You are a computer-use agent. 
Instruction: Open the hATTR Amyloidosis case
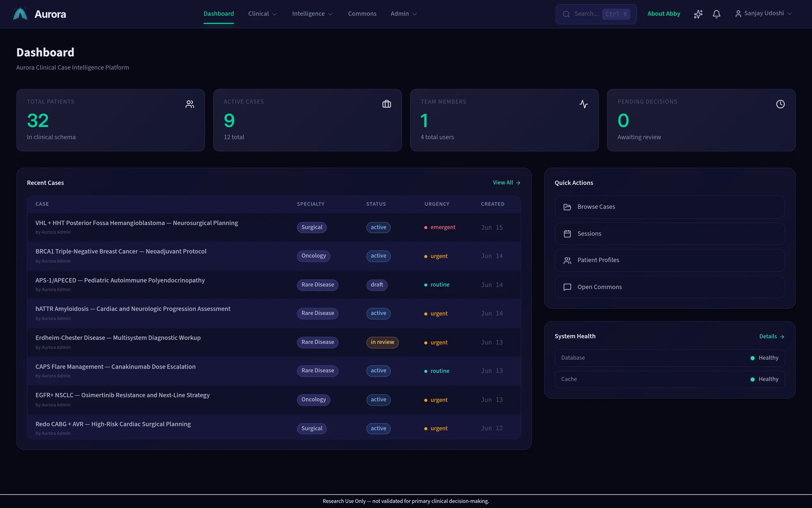click(x=133, y=309)
